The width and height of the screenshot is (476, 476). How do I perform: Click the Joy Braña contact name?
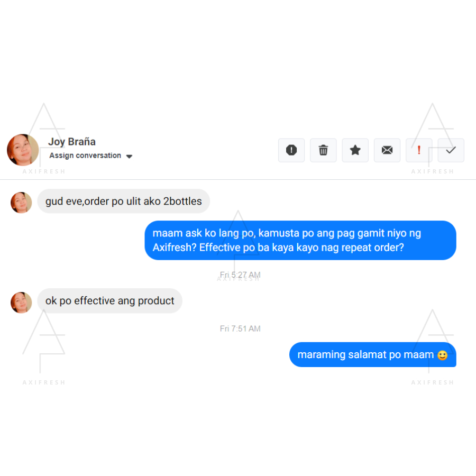tap(71, 141)
